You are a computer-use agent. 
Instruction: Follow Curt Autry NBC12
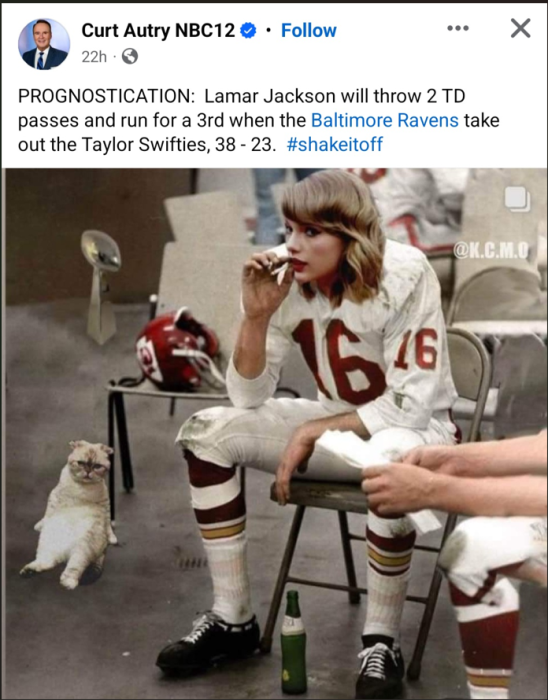click(309, 30)
